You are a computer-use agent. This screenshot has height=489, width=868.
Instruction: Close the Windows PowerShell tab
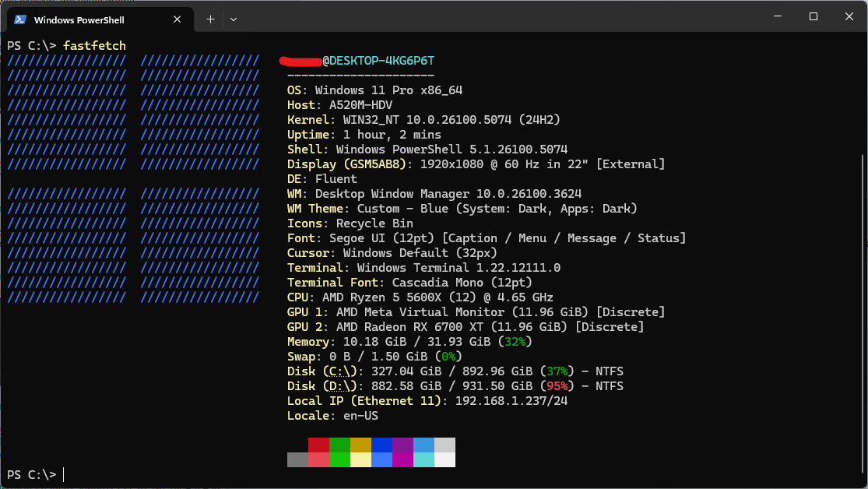(177, 19)
